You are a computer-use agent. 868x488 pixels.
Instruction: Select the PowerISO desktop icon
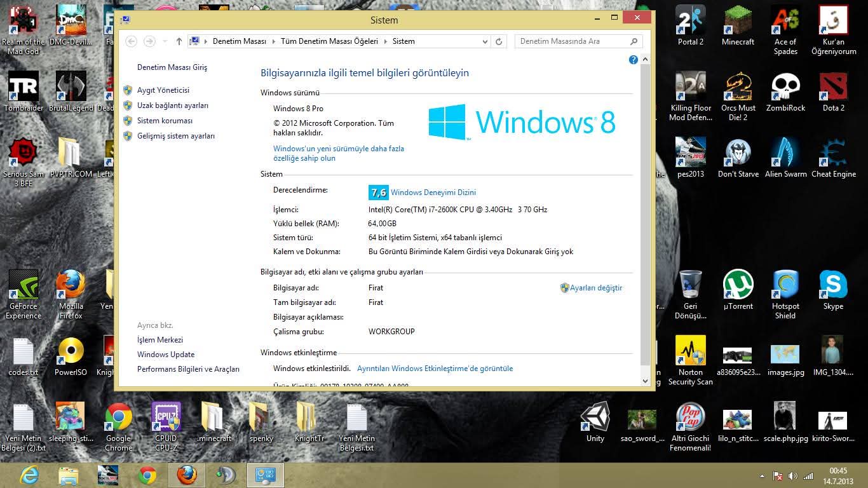(x=71, y=356)
